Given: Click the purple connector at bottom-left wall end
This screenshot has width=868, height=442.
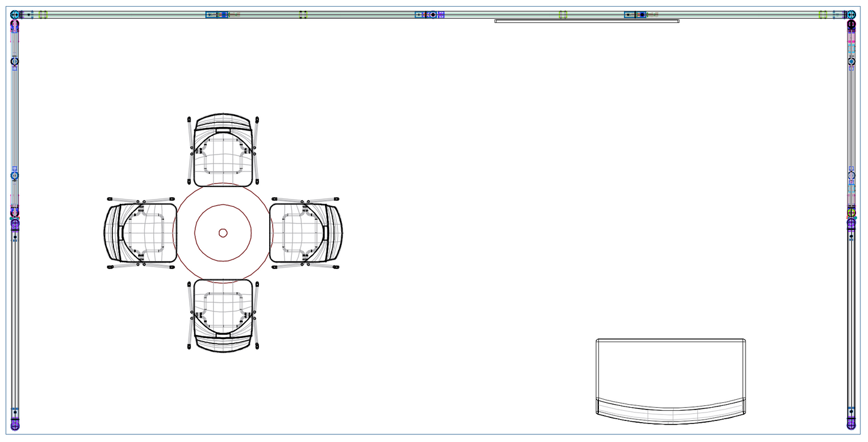Looking at the screenshot, I should point(15,425).
